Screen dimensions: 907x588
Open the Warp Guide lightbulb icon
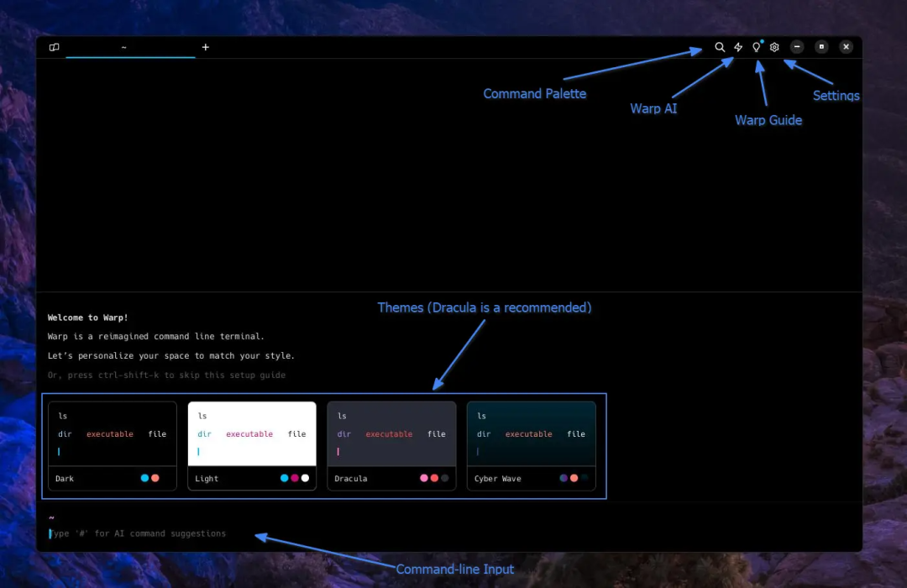coord(757,47)
